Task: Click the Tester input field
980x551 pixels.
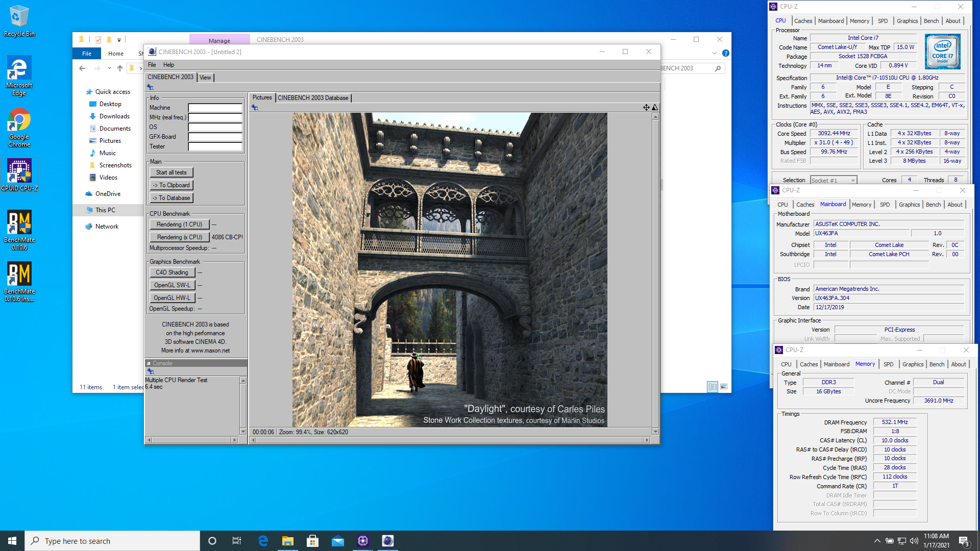Action: pos(215,146)
